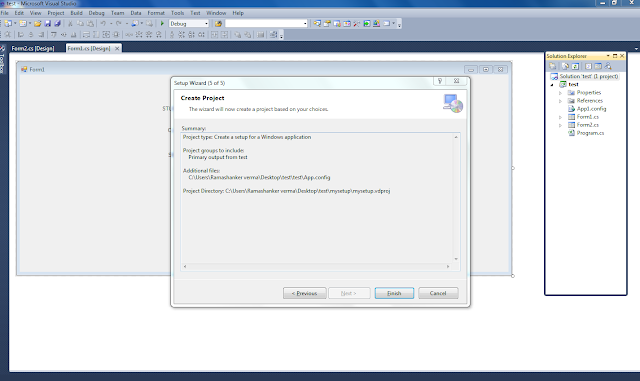Close the Form1.cs [Design] tab

tap(117, 48)
